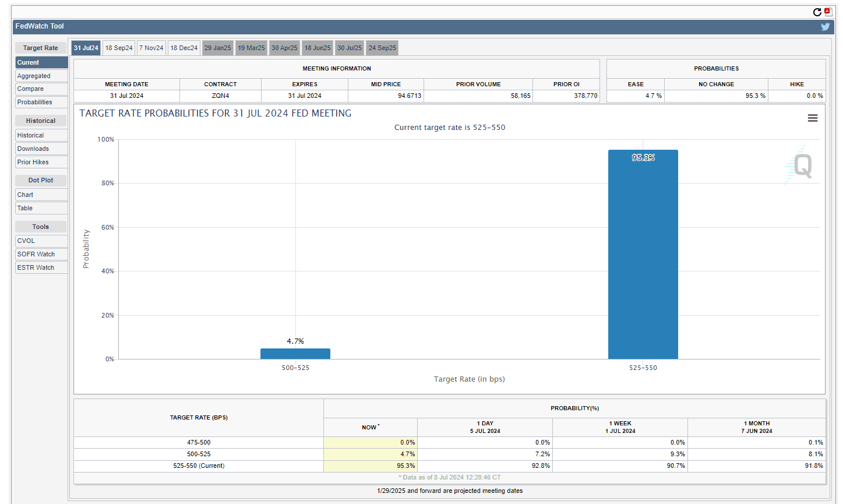Click the red PDF icon
This screenshot has height=504, width=843.
click(x=827, y=12)
